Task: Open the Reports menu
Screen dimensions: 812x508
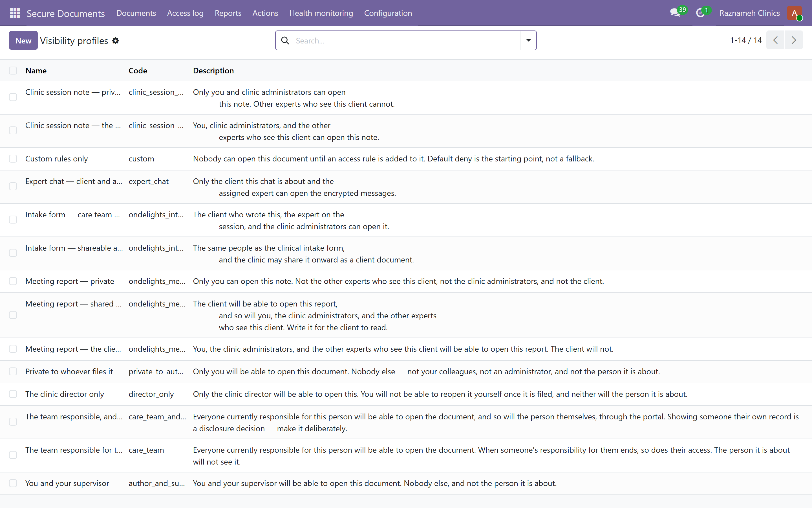Action: pos(228,13)
